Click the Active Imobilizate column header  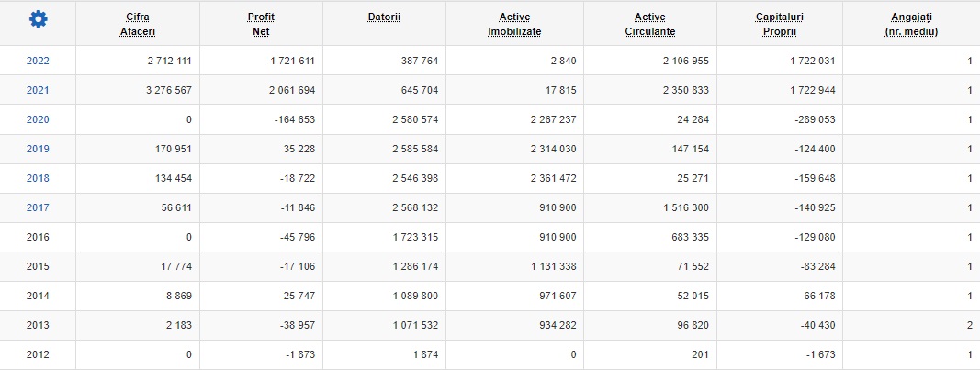click(514, 25)
